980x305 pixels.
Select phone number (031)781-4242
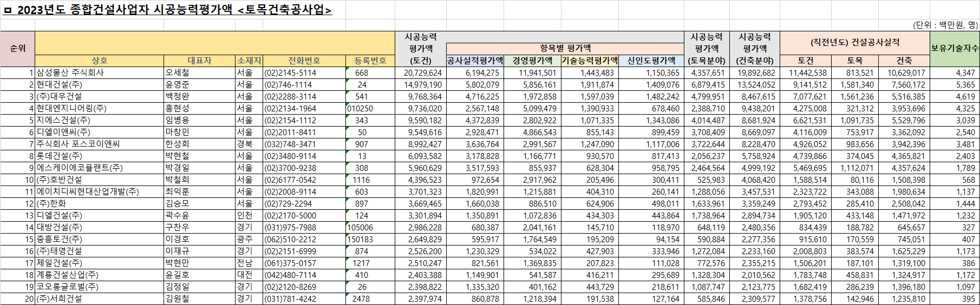304,299
